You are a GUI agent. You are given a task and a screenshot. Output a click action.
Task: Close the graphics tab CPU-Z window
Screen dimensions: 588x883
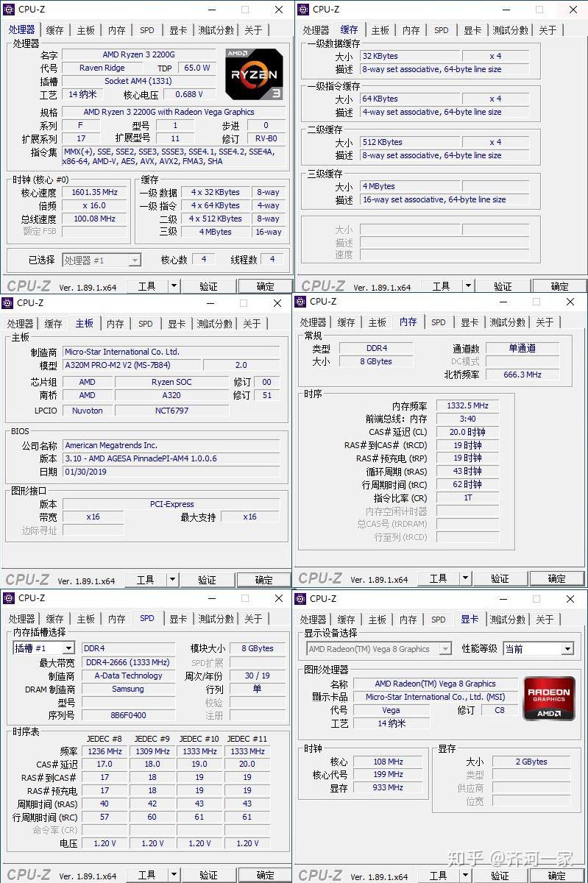(570, 599)
